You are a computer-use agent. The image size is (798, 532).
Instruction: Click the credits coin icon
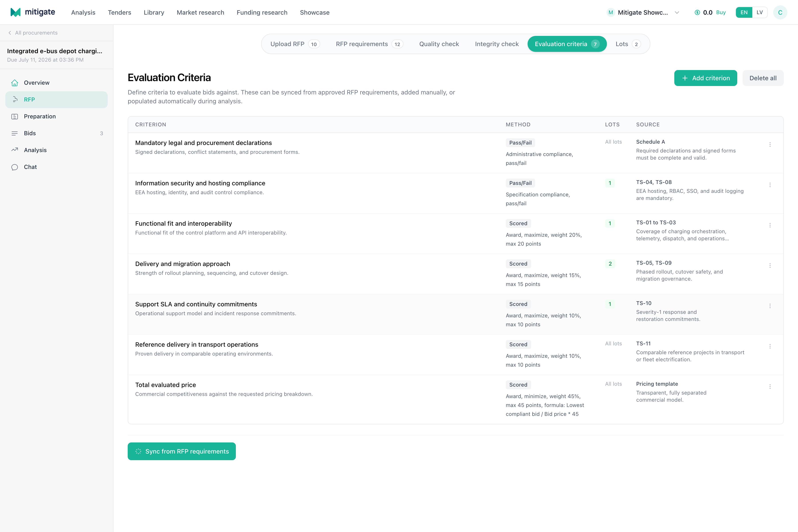click(x=697, y=13)
